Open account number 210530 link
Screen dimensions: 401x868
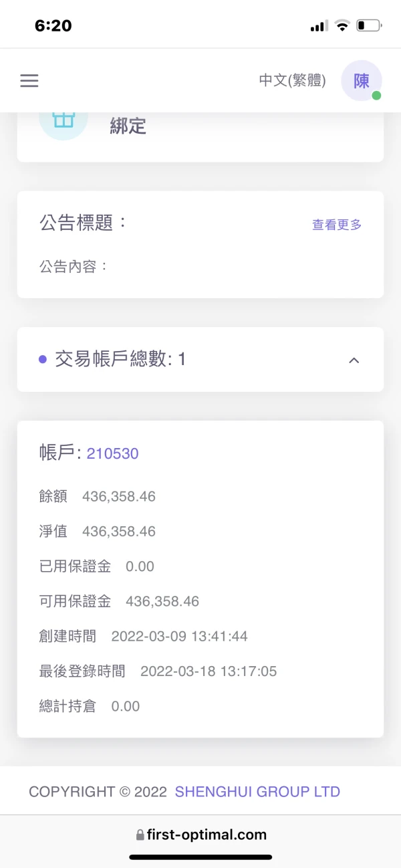tap(112, 454)
